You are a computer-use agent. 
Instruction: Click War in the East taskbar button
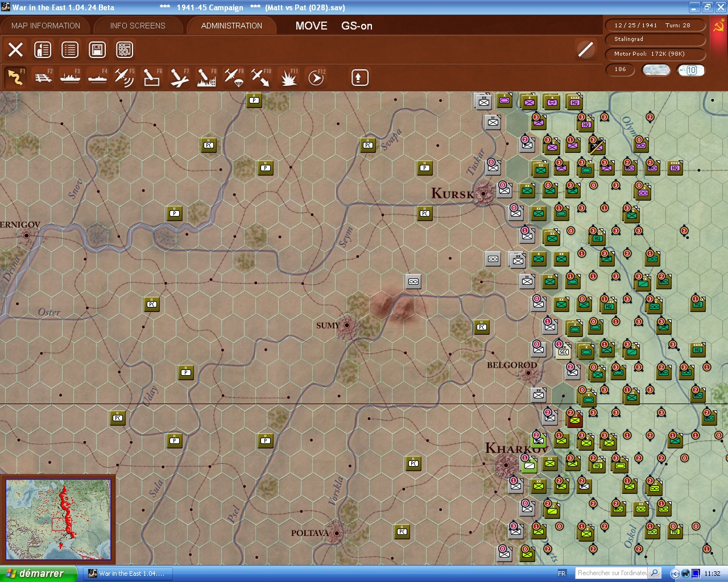(127, 573)
